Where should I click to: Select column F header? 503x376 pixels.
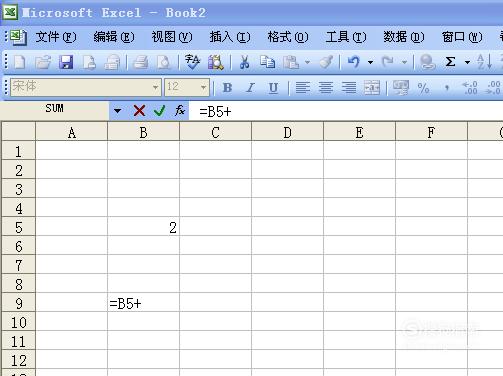click(x=432, y=133)
